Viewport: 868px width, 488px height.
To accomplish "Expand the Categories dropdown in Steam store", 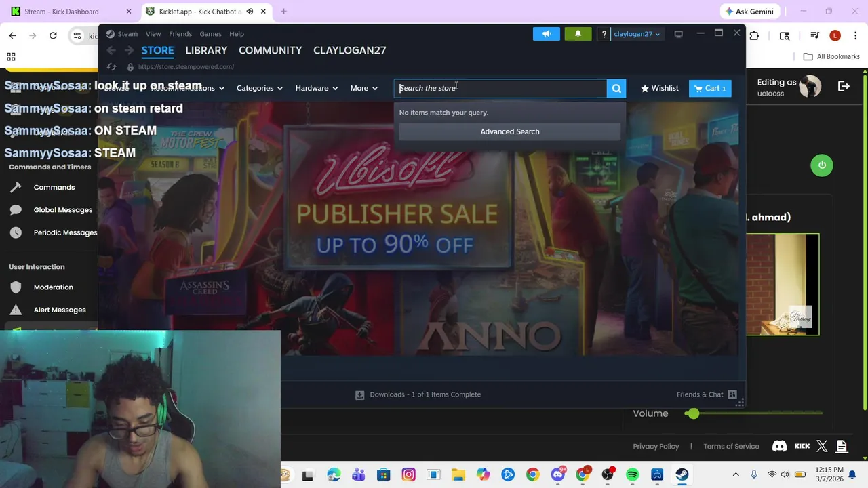I will (x=259, y=88).
